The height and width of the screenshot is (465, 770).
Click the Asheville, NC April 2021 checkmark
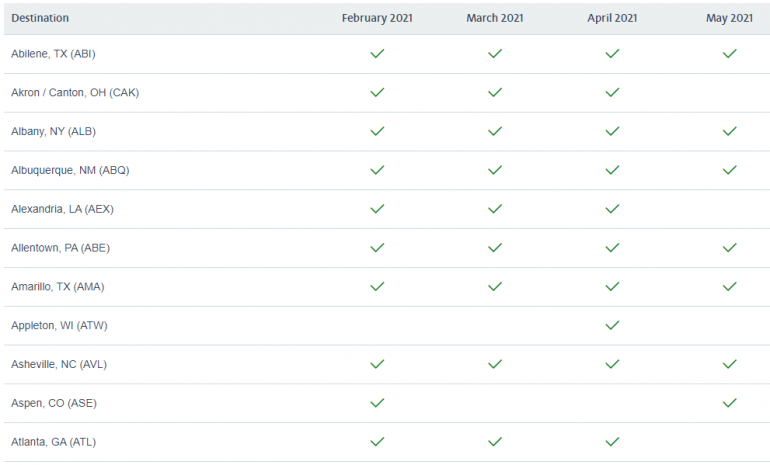[x=612, y=364]
